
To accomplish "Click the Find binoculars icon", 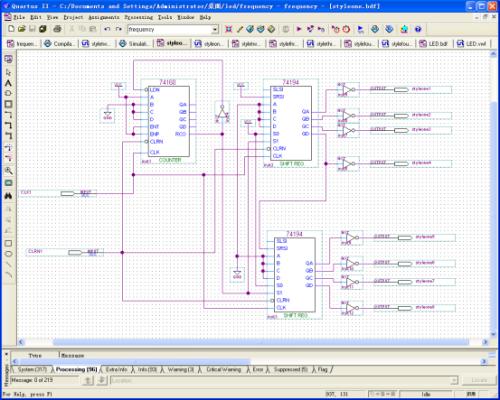I will pyautogui.click(x=8, y=196).
